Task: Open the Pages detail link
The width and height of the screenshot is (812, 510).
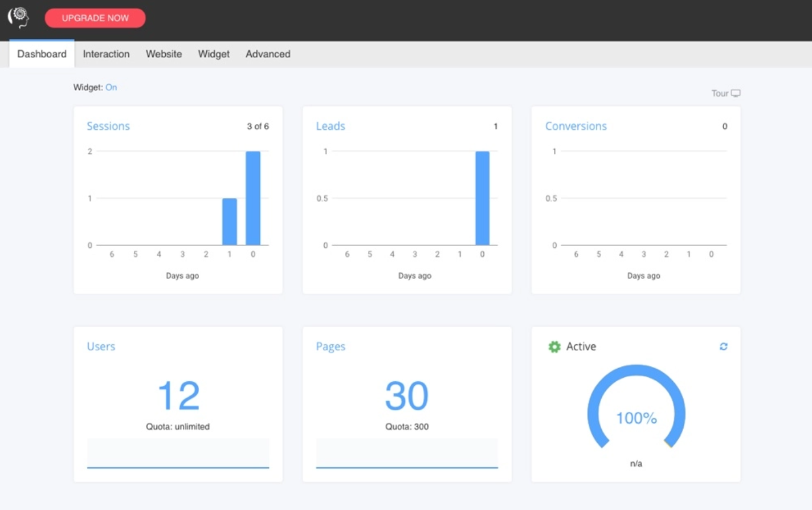Action: 330,346
